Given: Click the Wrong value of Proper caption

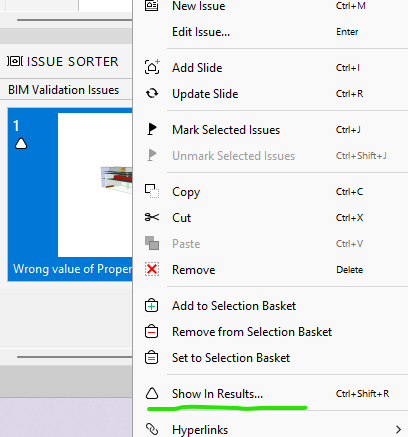Looking at the screenshot, I should [x=72, y=269].
